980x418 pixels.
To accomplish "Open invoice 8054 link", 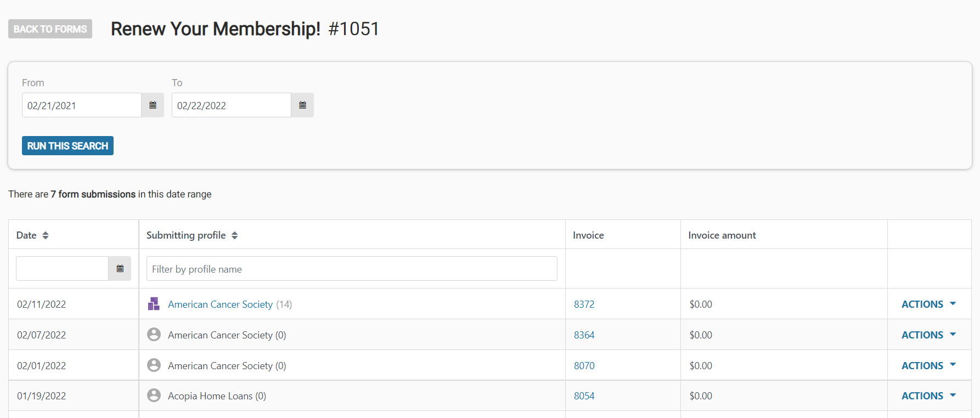I will tap(584, 396).
